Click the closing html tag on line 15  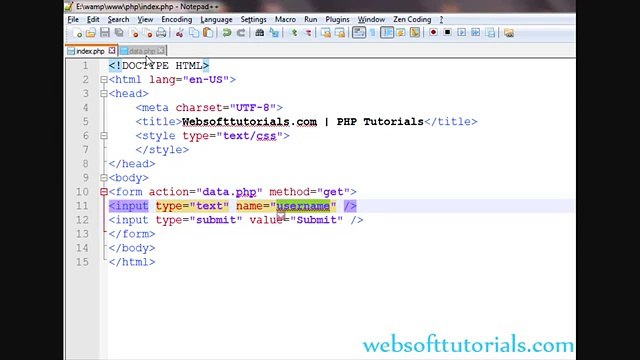click(x=132, y=262)
